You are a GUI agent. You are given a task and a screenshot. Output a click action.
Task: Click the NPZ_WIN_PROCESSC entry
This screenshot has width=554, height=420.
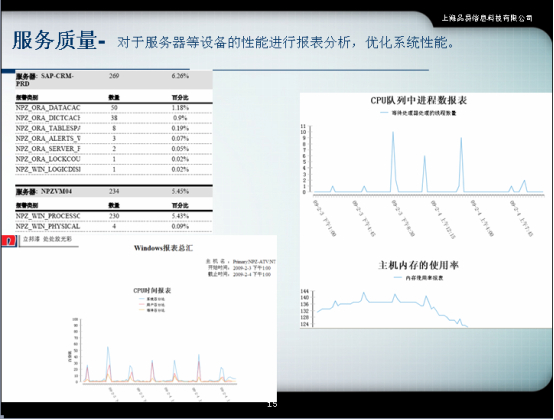pos(48,216)
